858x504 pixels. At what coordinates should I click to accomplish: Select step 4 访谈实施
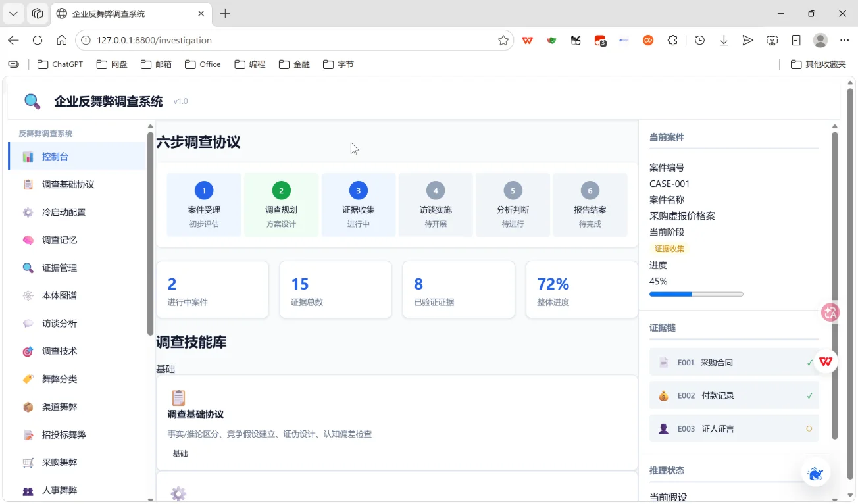(436, 205)
